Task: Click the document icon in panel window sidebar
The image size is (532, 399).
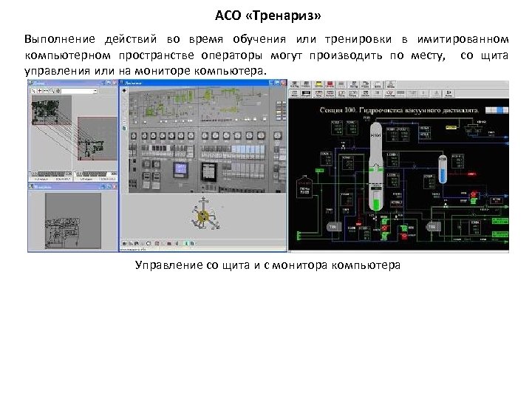Action: [x=124, y=129]
